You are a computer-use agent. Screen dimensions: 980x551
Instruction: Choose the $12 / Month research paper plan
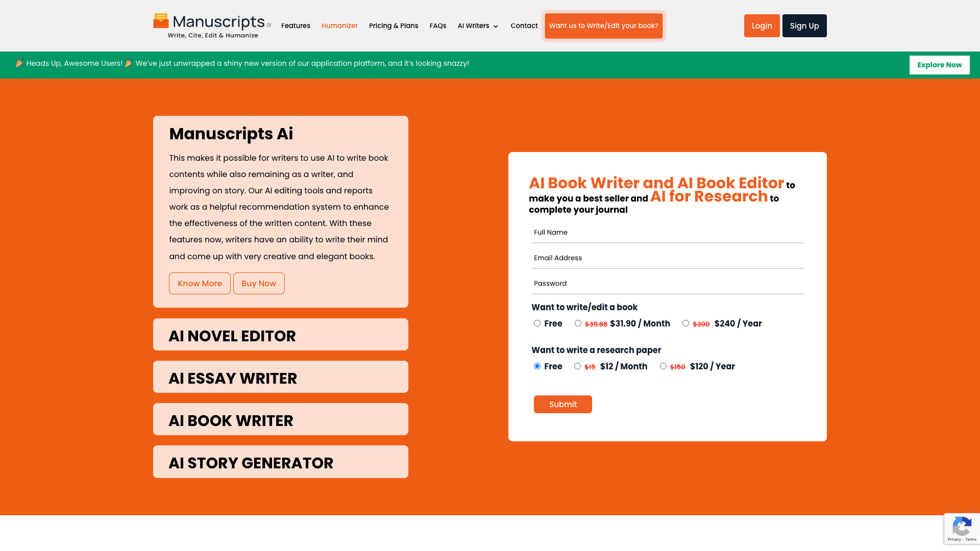(x=577, y=366)
